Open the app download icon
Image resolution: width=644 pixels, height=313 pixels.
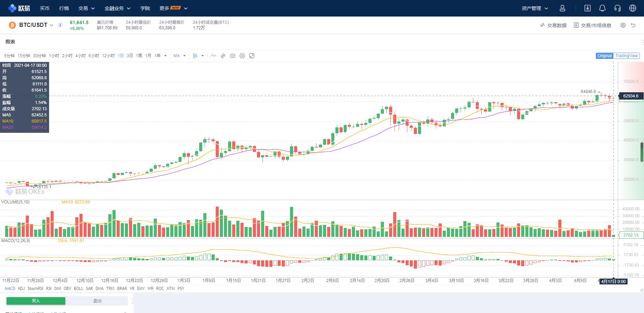click(588, 8)
